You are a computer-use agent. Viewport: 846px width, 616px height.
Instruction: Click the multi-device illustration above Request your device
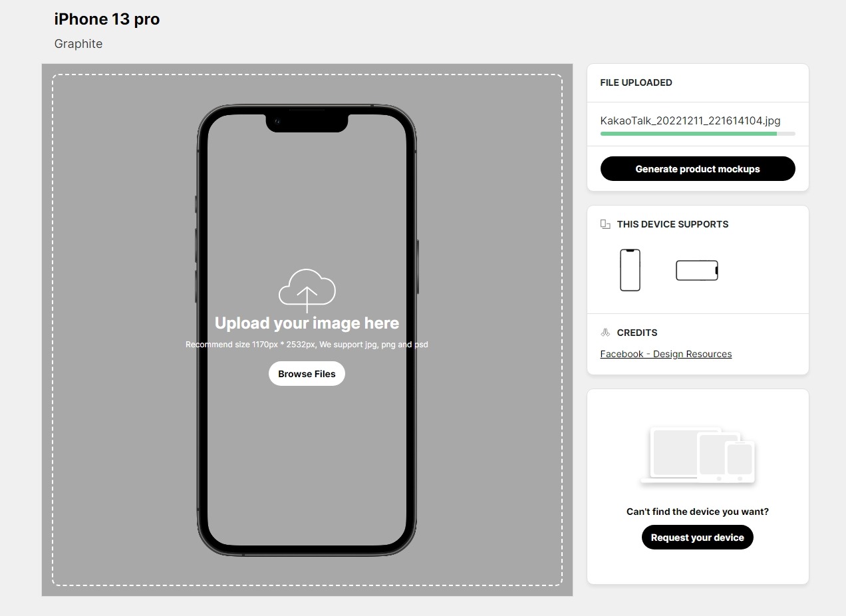click(x=698, y=455)
